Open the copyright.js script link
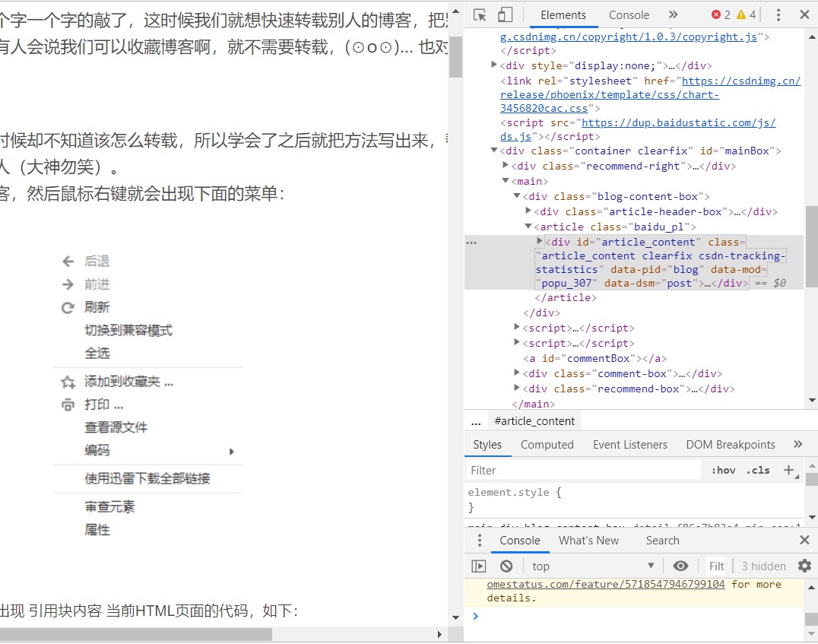Viewport: 818px width, 644px height. (x=629, y=37)
